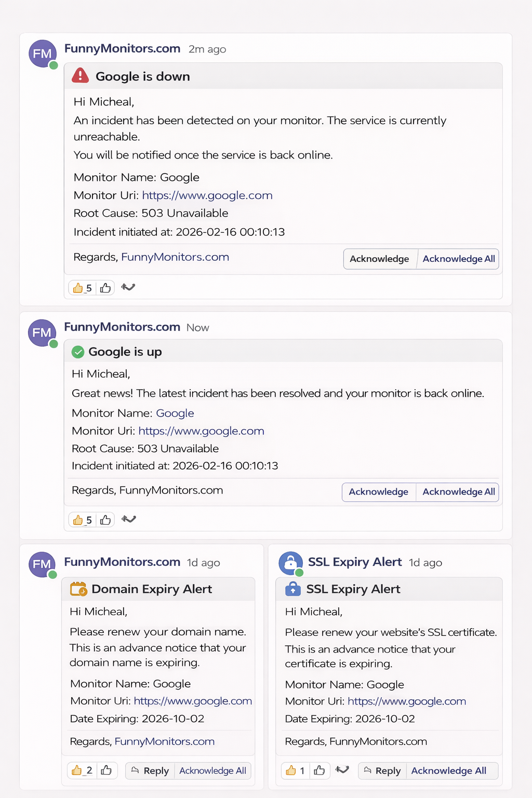Click the reply arrow on SSL Expiry card footer
Viewport: 532px width, 798px height.
tap(342, 770)
